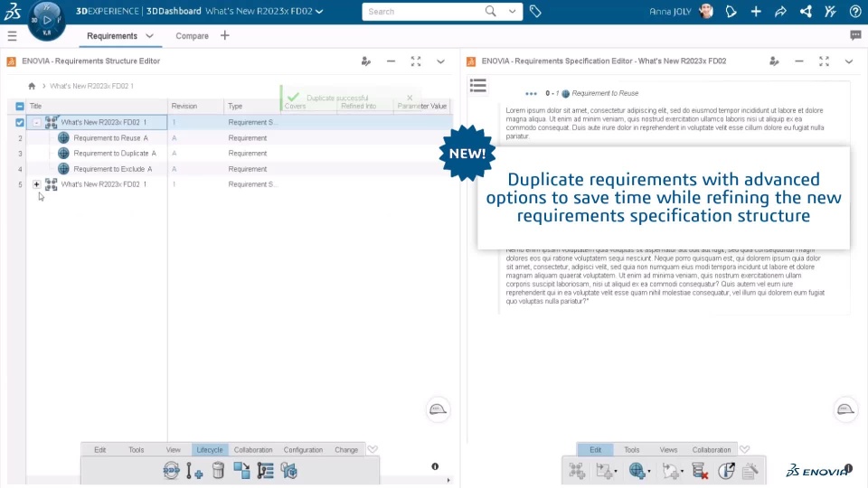The image size is (868, 488).
Task: Open the Requirements tab dropdown chevron
Action: click(x=149, y=36)
